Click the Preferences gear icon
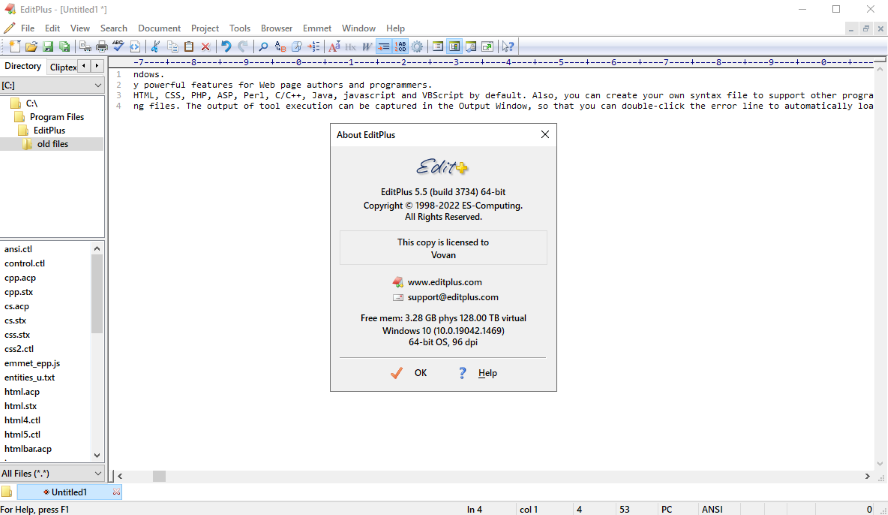The image size is (888, 515). 417,46
